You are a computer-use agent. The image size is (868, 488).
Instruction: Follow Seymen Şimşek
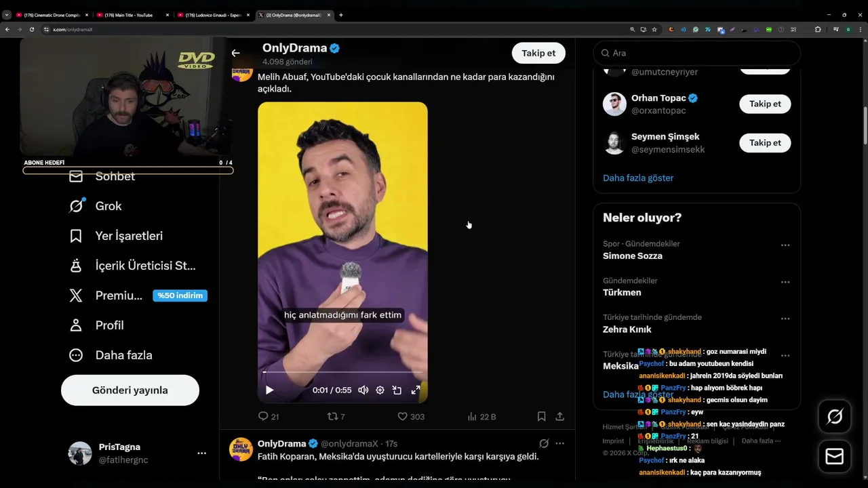point(765,142)
